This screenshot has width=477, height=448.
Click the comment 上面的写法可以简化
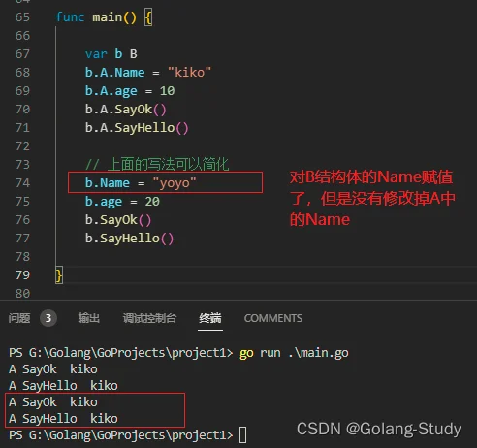157,164
